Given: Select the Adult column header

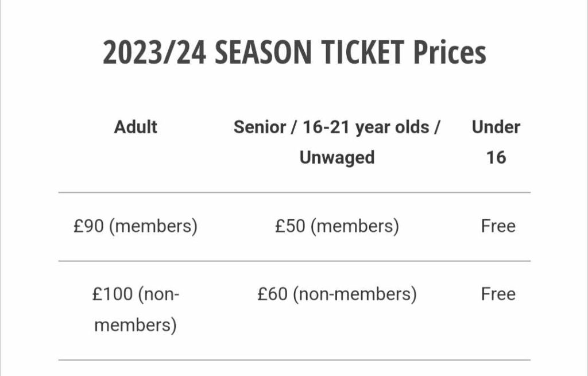Looking at the screenshot, I should 136,127.
